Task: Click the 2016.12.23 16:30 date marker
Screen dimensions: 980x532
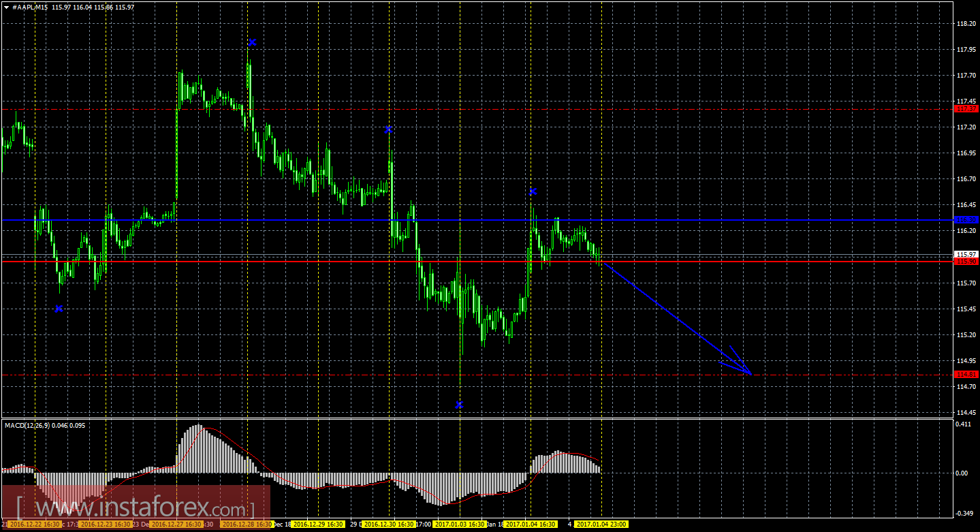Action: click(104, 525)
